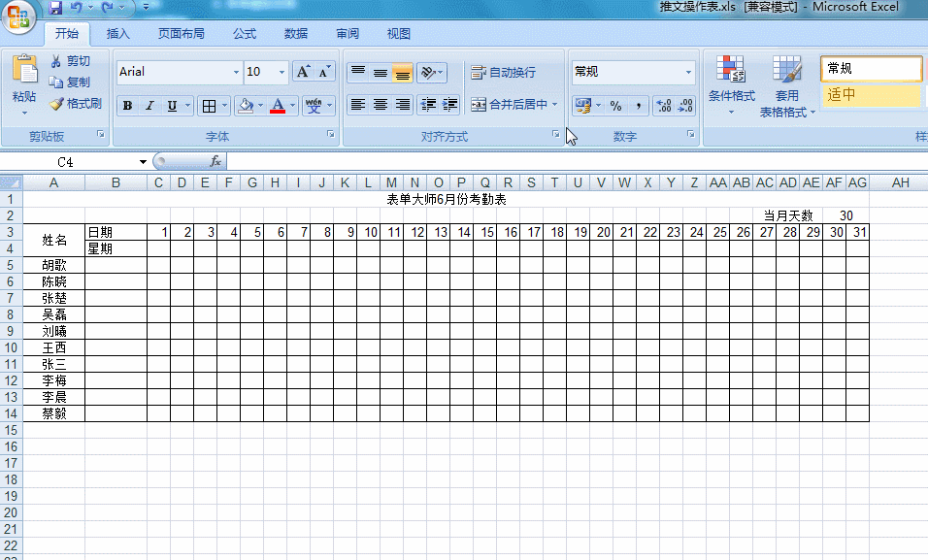The height and width of the screenshot is (560, 928).
Task: Expand the underline style dropdown arrow
Action: [x=187, y=106]
